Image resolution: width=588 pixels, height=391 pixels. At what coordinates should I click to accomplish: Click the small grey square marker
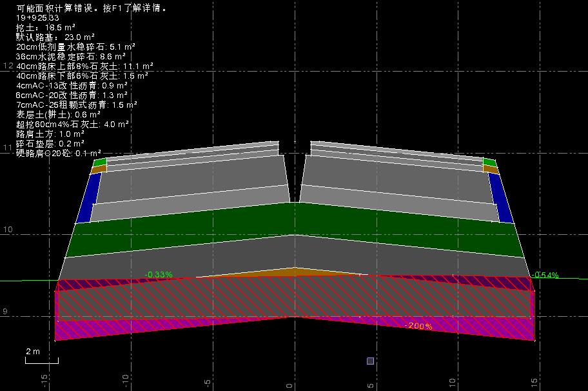[x=371, y=361]
